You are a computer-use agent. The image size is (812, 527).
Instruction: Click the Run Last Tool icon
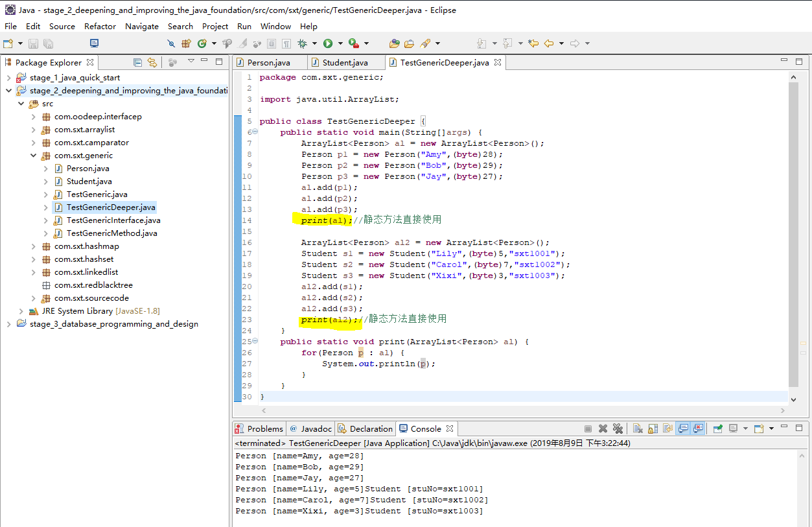pos(353,43)
